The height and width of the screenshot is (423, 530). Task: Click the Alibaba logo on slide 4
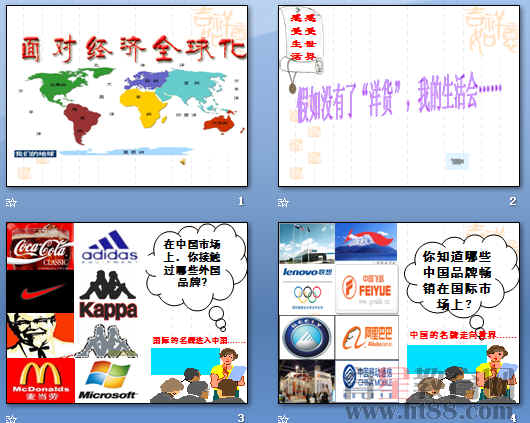tap(367, 338)
